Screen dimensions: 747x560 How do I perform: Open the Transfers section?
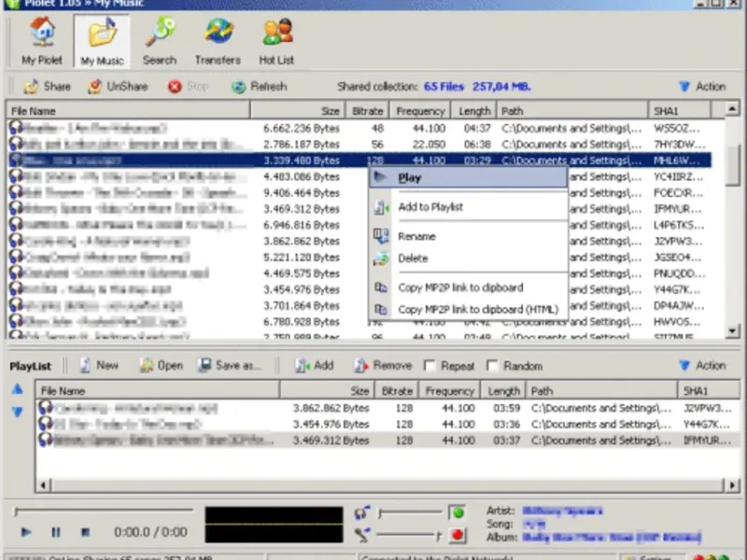click(x=218, y=41)
